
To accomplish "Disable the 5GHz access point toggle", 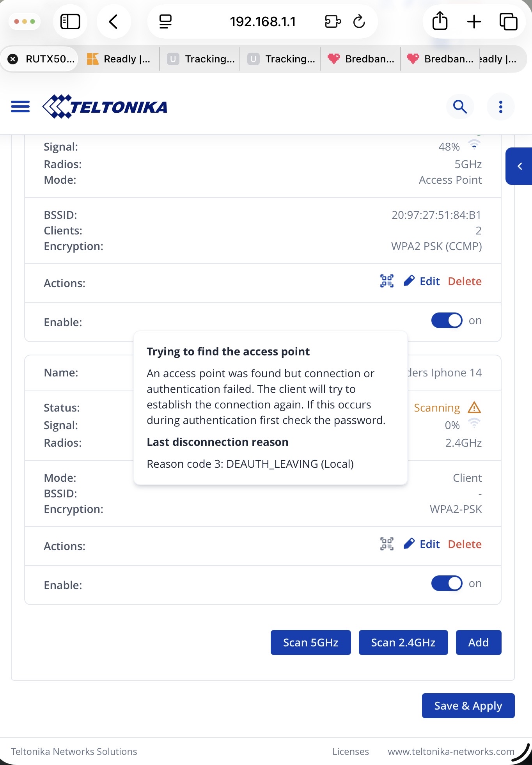I will (447, 321).
